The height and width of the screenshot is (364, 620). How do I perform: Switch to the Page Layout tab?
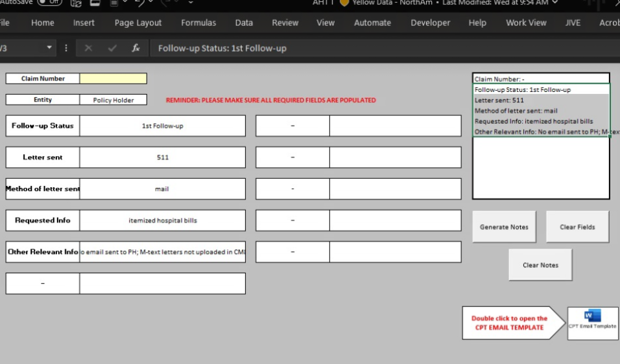click(x=138, y=23)
